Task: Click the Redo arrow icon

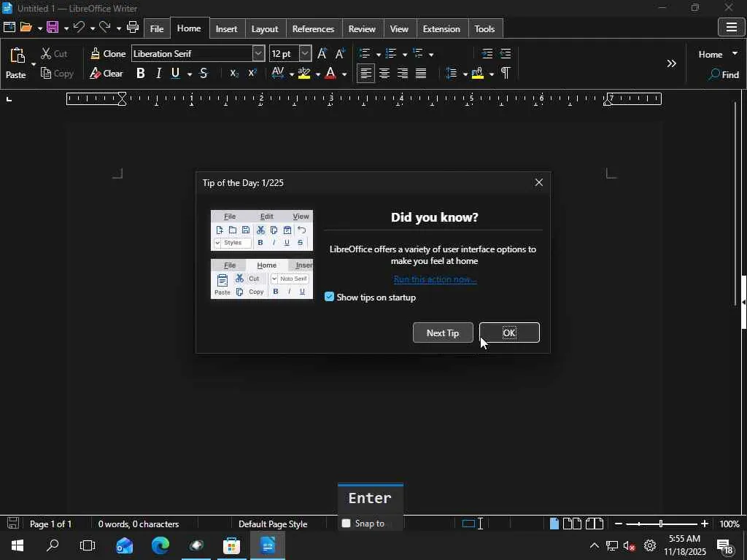Action: (x=105, y=27)
